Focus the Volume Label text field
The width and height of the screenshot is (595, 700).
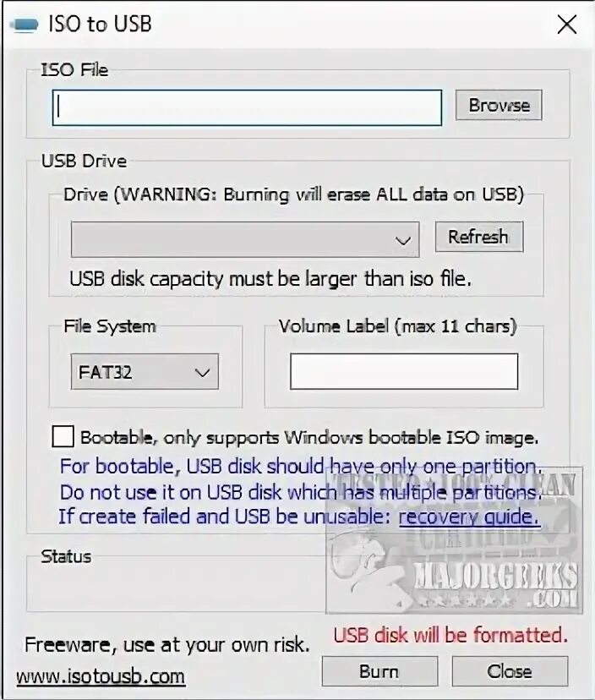click(404, 371)
